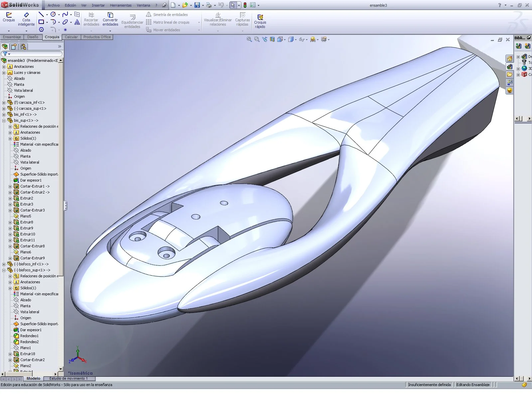The height and width of the screenshot is (399, 532).
Task: Activate Zoom to fit in the view toolbar
Action: point(249,39)
